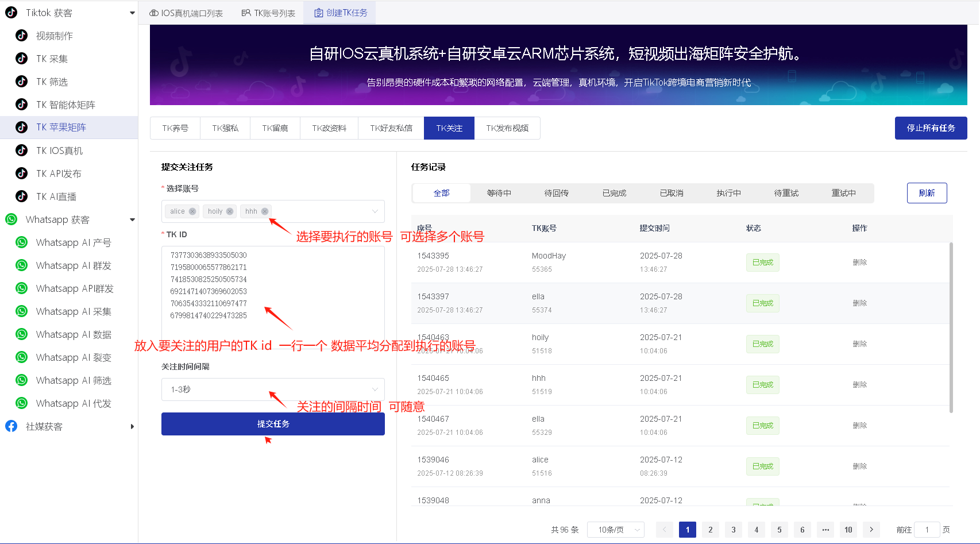Open Whatsapp AI 代发 tool

click(x=73, y=403)
